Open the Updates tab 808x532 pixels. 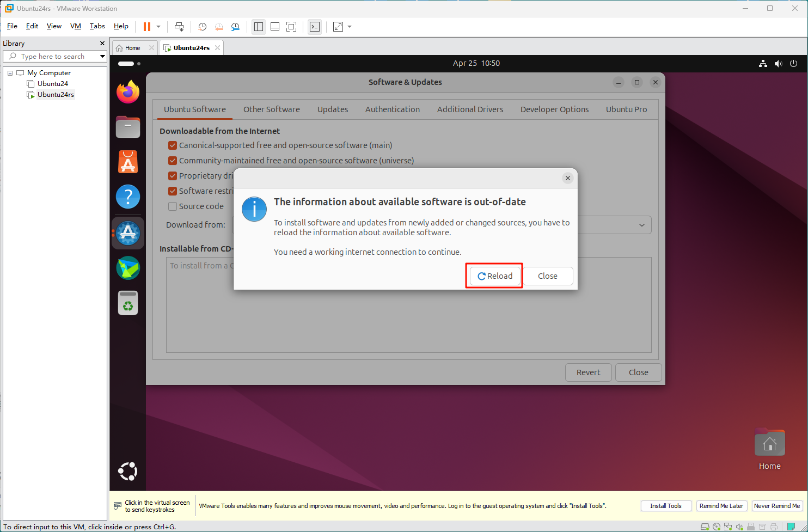(x=333, y=109)
